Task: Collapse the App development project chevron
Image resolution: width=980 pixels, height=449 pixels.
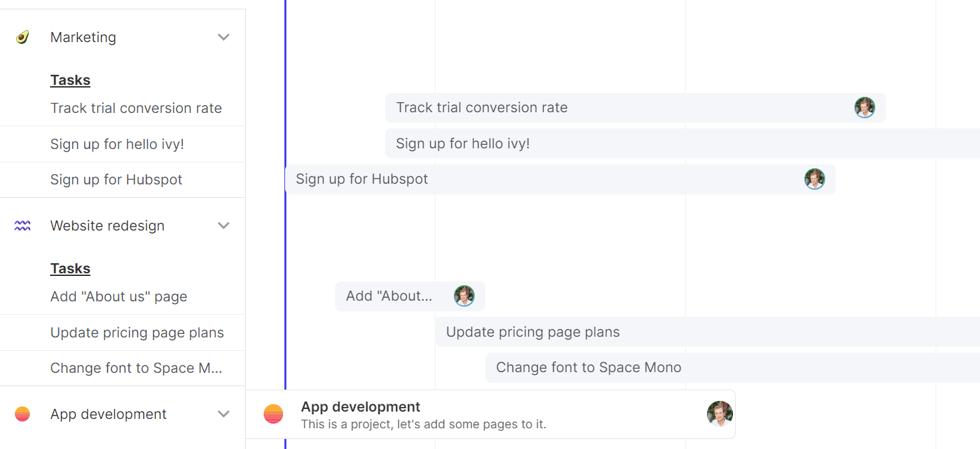Action: click(224, 414)
